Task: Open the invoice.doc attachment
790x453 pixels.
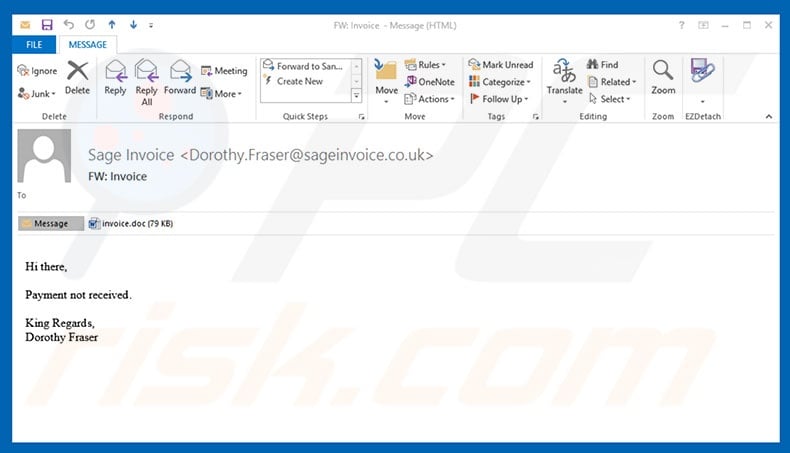Action: point(131,223)
